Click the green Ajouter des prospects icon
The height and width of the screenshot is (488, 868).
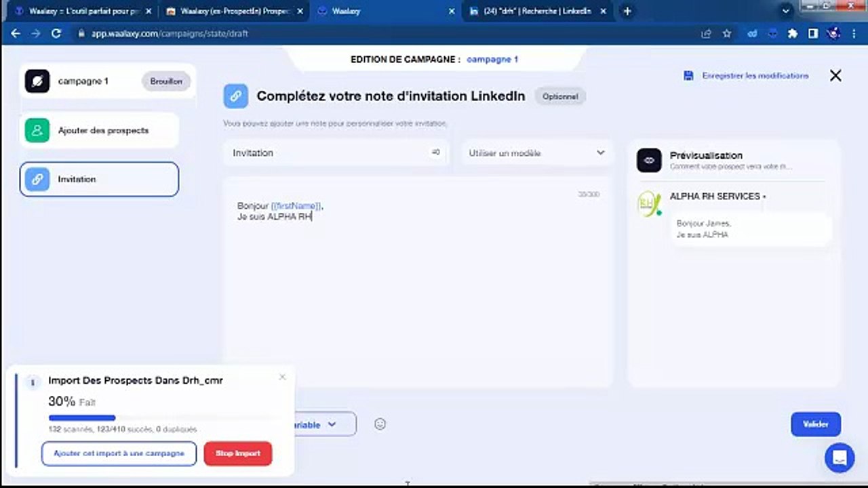pyautogui.click(x=37, y=130)
